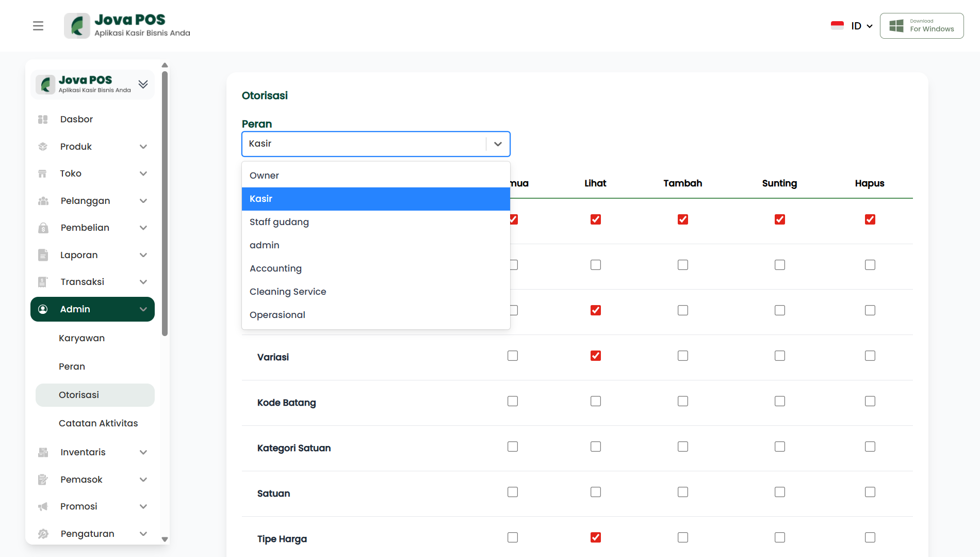
Task: Click the Pembelian bag icon
Action: click(43, 228)
